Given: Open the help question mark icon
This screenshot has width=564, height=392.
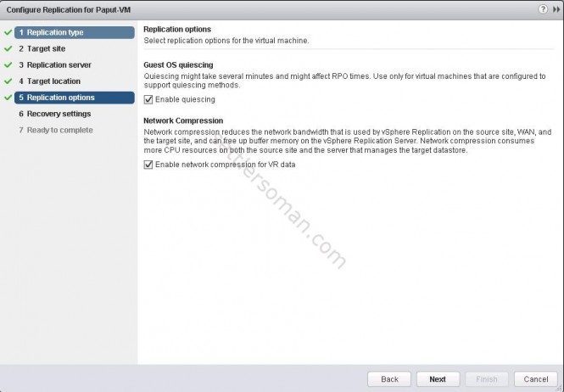Looking at the screenshot, I should tap(542, 8).
